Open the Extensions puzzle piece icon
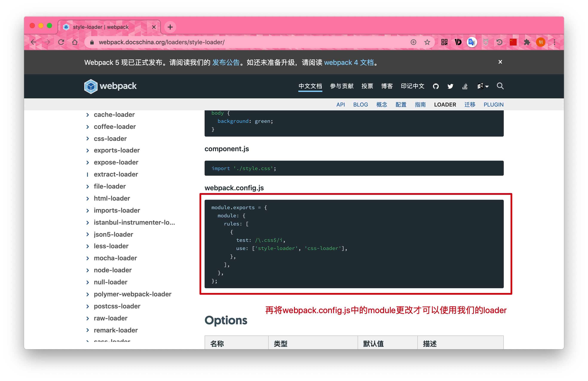Viewport: 588px width, 381px height. (x=527, y=42)
